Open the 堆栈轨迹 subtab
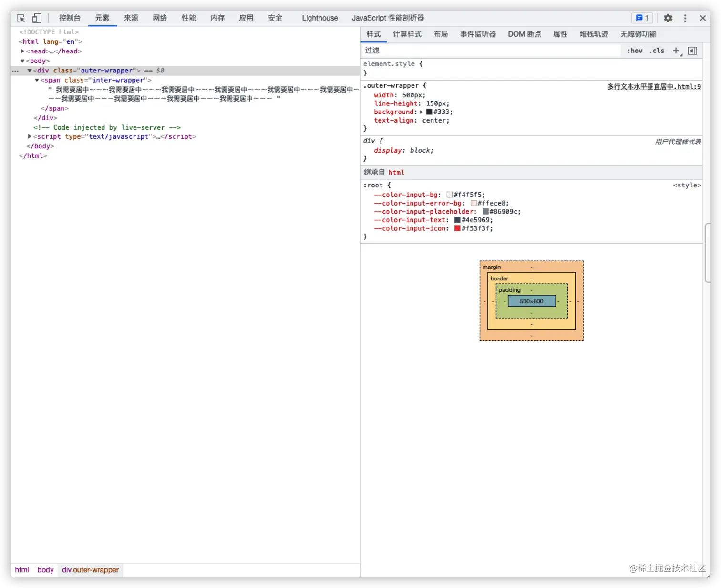 [594, 34]
